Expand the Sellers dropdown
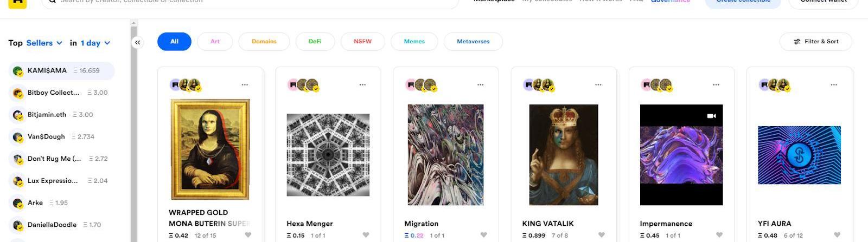The width and height of the screenshot is (868, 242). tap(44, 43)
